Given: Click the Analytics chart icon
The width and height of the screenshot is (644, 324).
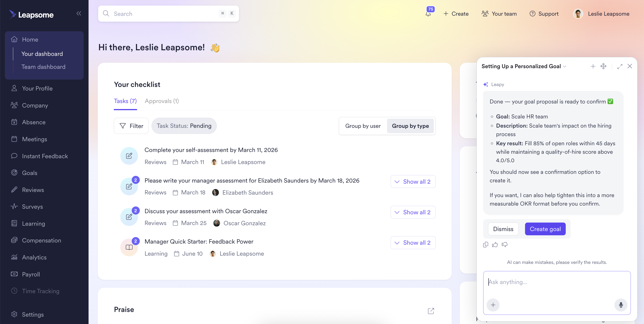Looking at the screenshot, I should point(14,257).
